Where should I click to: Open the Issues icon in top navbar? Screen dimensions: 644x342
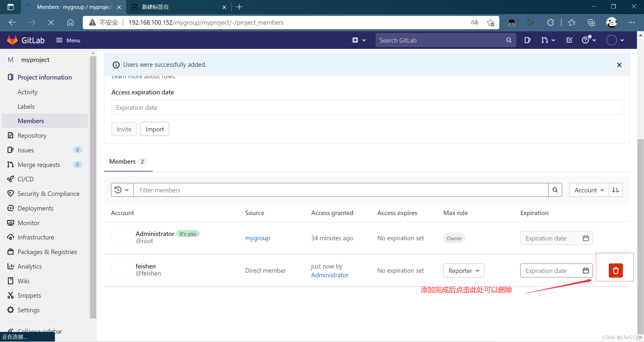528,40
